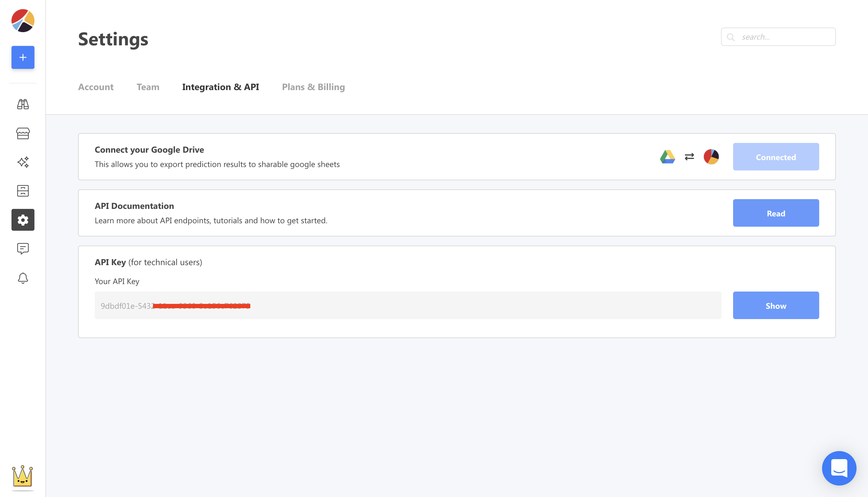Open the binoculars explore icon
Viewport: 868px width, 497px height.
pyautogui.click(x=23, y=104)
